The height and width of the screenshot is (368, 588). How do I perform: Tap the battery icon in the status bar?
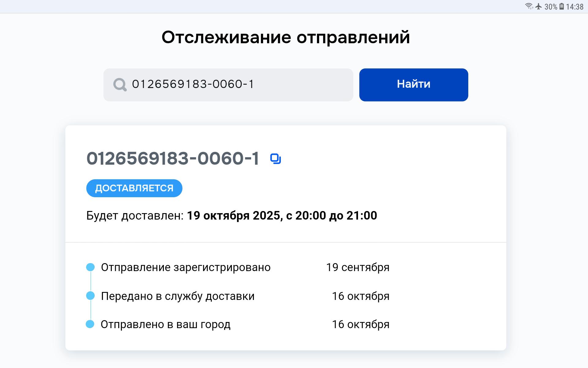point(562,6)
